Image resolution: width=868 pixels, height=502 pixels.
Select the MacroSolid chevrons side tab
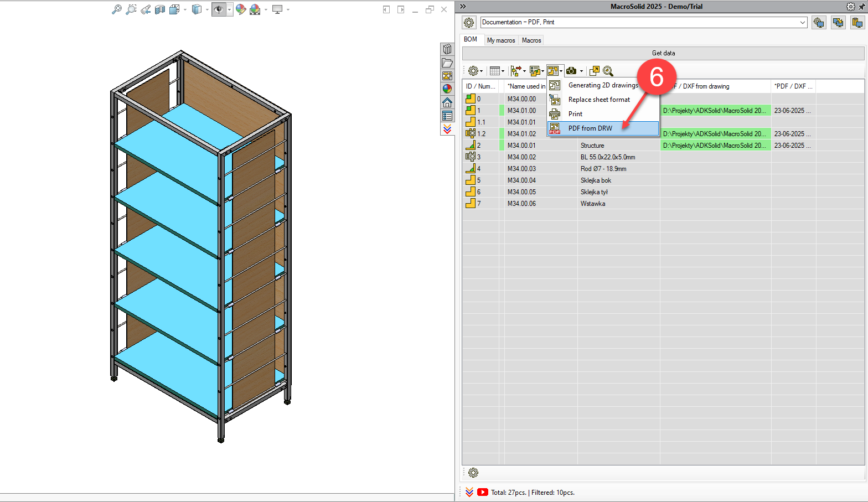[x=447, y=129]
